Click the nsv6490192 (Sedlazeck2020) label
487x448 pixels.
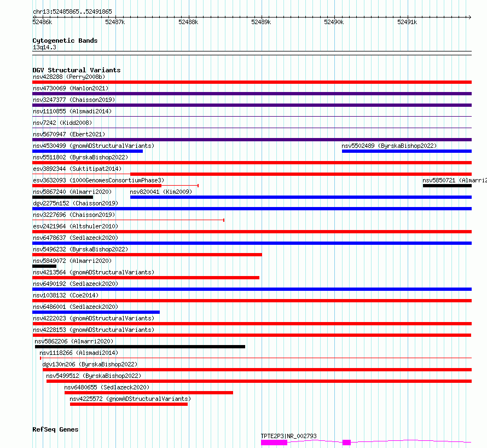(x=76, y=284)
